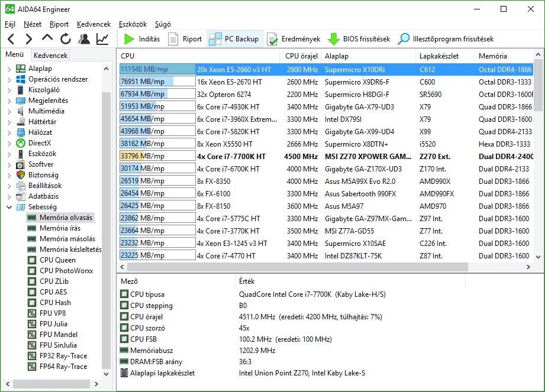Click the results list vertical scrollbar
The width and height of the screenshot is (545, 392).
[538, 160]
